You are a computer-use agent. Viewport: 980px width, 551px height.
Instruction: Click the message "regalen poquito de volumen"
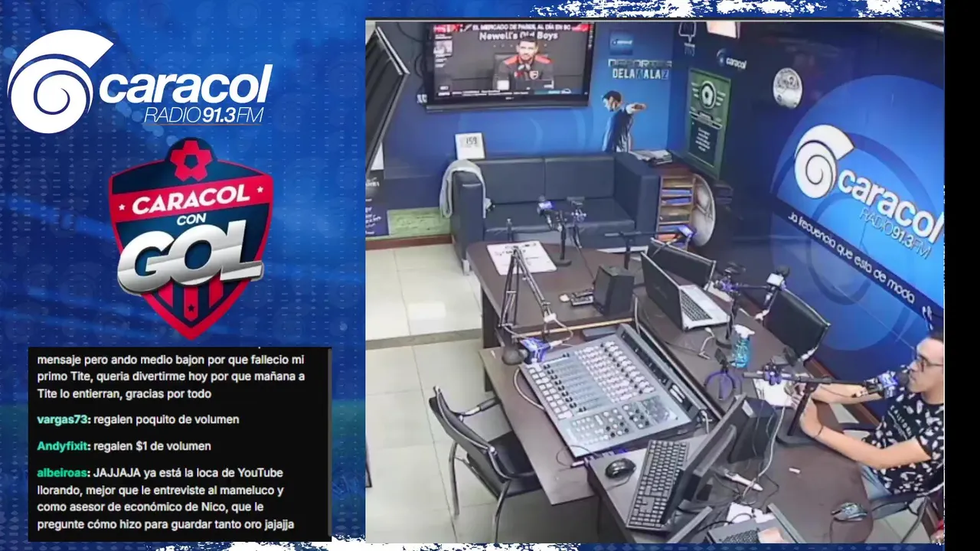point(166,419)
